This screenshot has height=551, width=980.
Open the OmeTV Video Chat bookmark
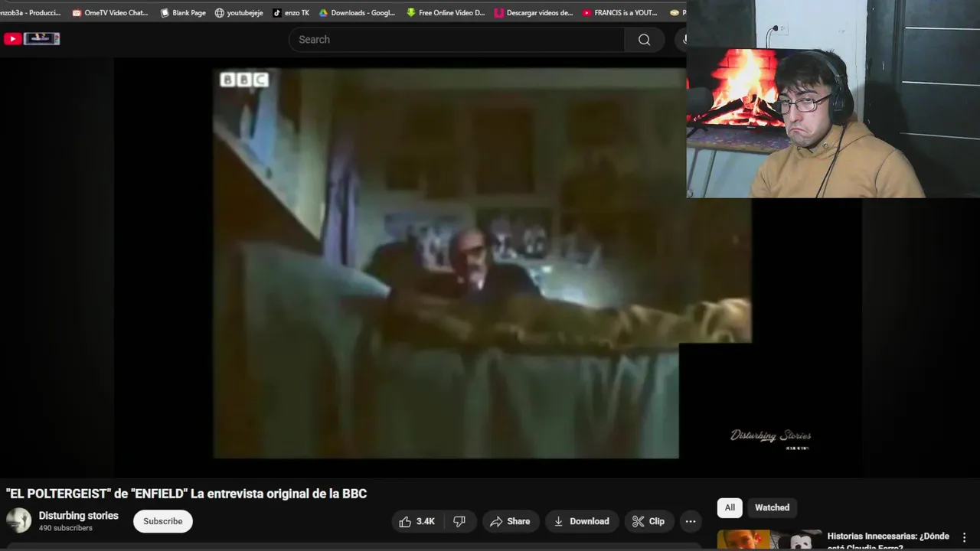[x=109, y=12]
